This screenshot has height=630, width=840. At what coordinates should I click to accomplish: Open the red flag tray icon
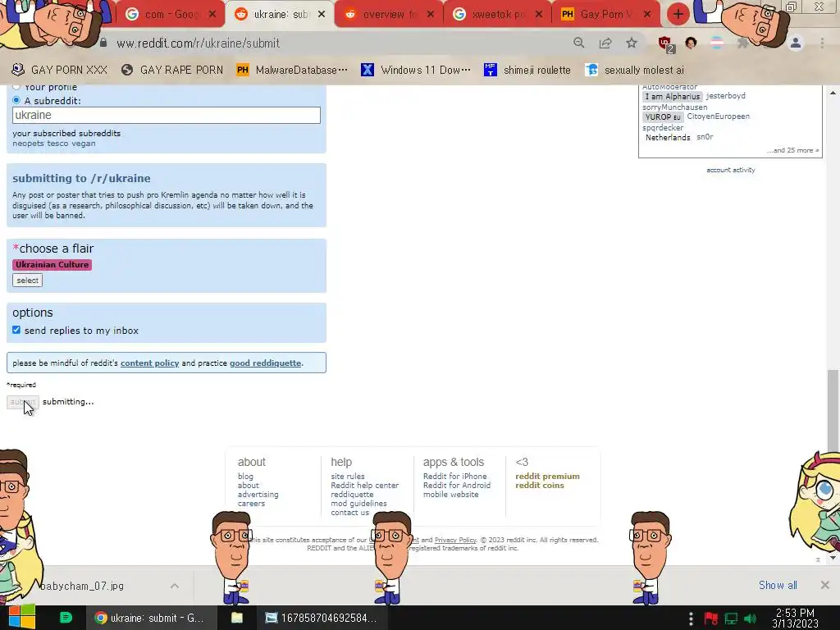(711, 619)
